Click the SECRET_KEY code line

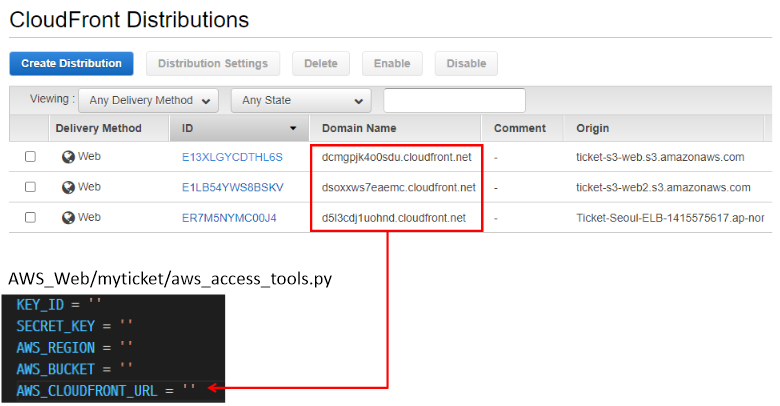[x=75, y=326]
